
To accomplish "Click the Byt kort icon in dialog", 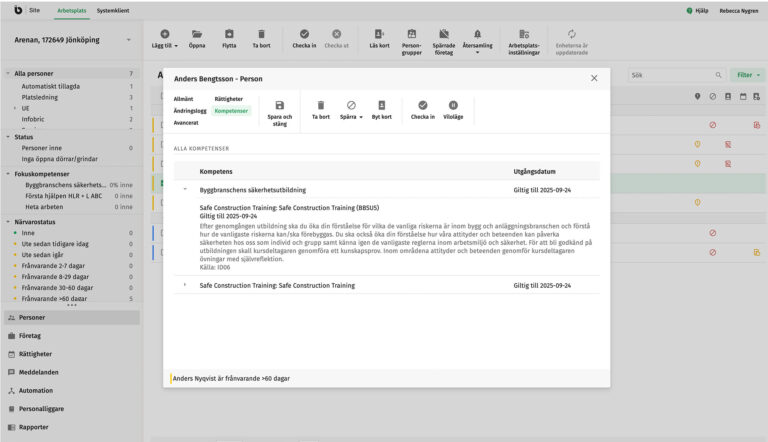I will (x=381, y=105).
